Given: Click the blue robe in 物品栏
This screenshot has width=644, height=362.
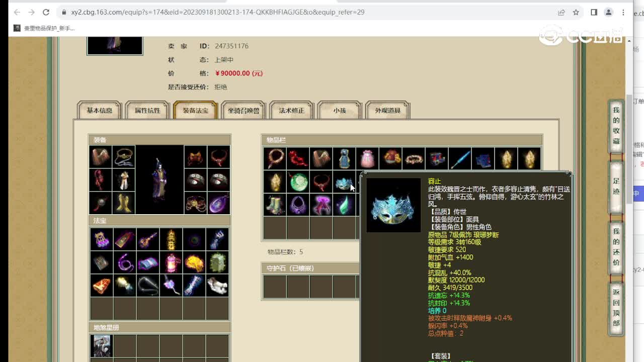Looking at the screenshot, I should coord(345,158).
